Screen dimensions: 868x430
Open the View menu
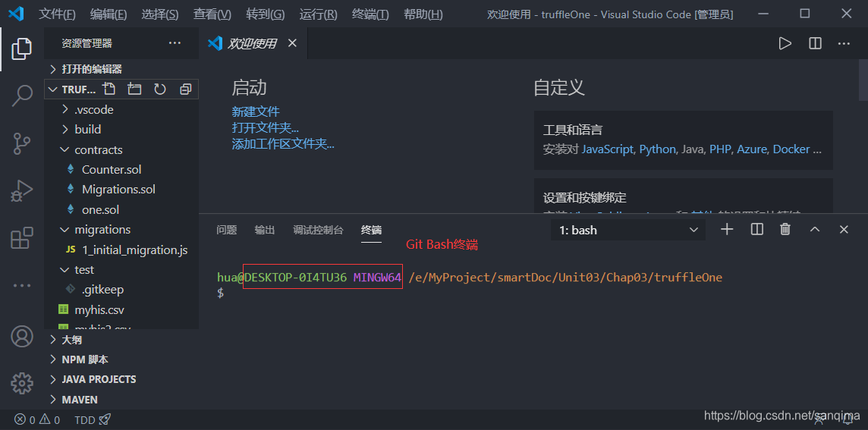click(212, 14)
